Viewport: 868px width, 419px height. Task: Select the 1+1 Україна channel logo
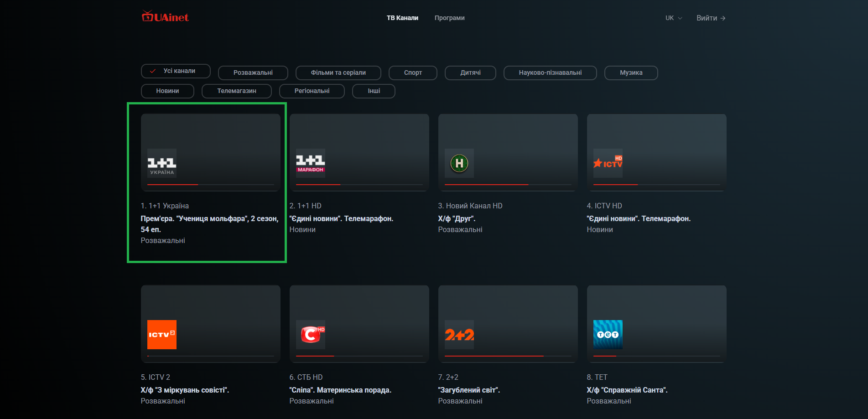pyautogui.click(x=161, y=163)
